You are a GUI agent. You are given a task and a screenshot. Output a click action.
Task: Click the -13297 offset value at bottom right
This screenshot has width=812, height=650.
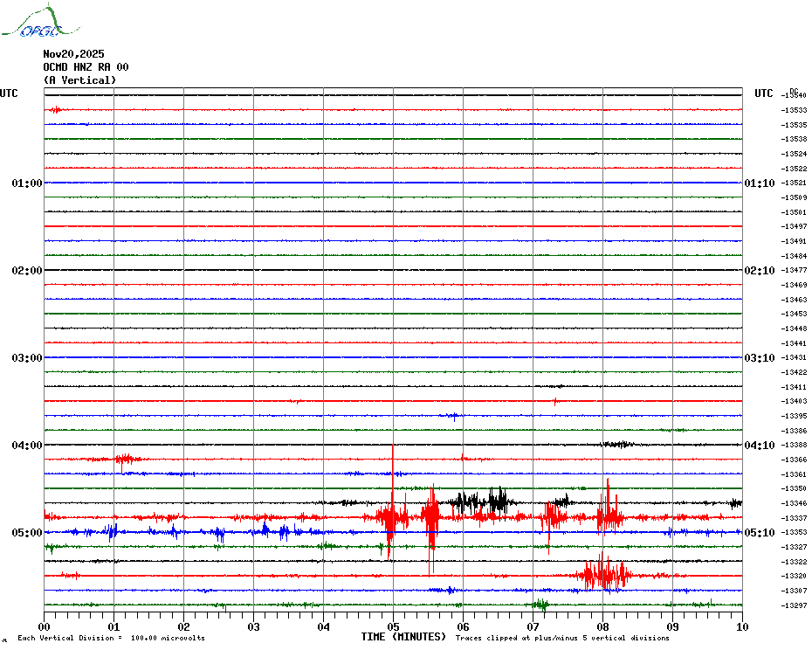(x=795, y=605)
